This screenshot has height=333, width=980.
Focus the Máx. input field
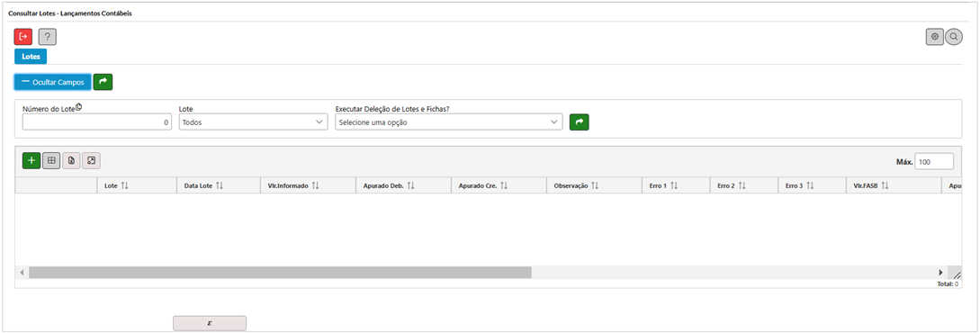point(934,161)
